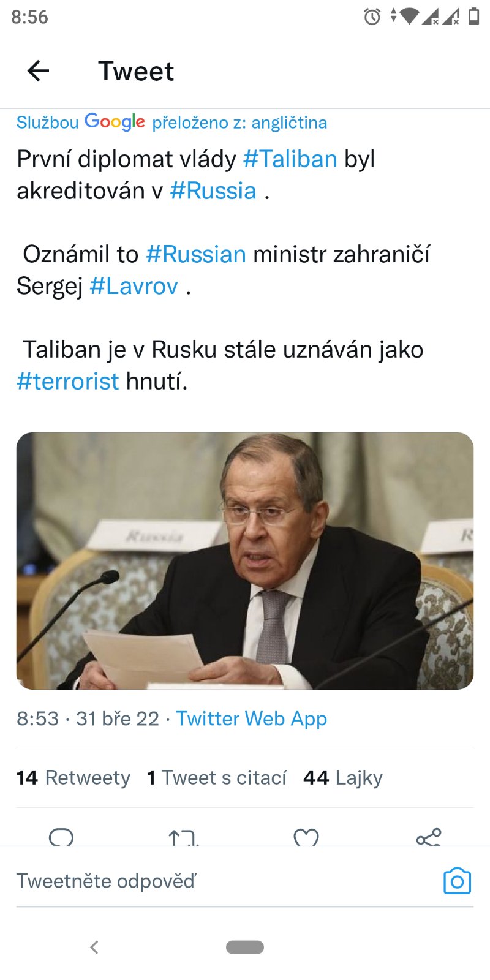
Task: Like the tweet with heart icon
Action: (x=306, y=837)
